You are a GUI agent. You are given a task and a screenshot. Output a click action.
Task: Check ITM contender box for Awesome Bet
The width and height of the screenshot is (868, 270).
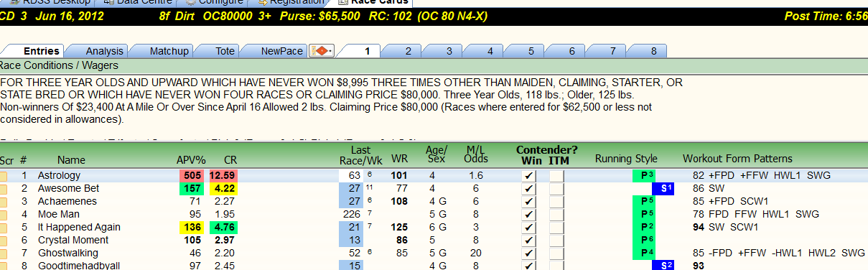[557, 188]
